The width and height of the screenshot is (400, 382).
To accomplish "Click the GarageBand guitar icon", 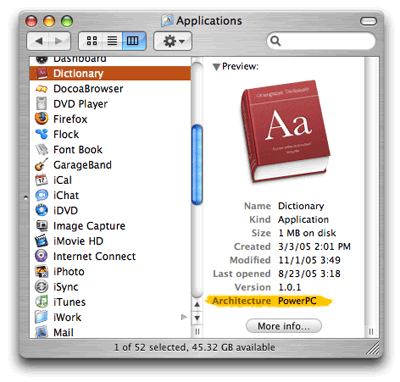I will pos(42,165).
